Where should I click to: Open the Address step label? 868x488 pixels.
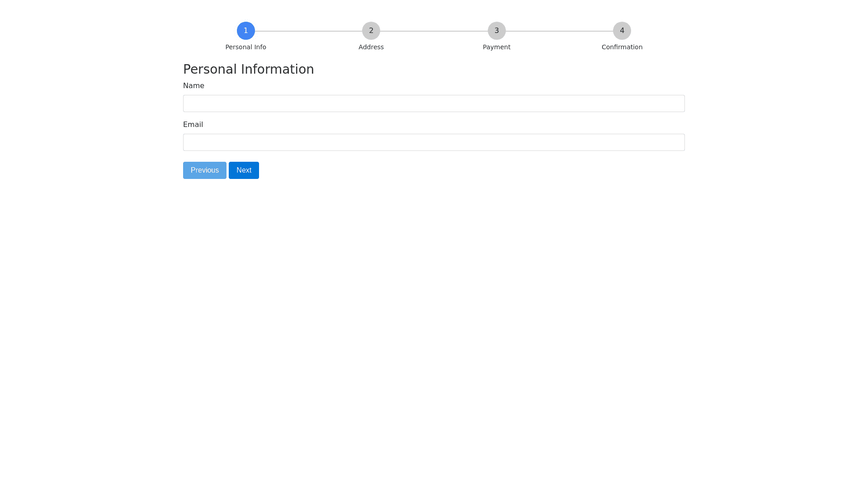(x=371, y=47)
